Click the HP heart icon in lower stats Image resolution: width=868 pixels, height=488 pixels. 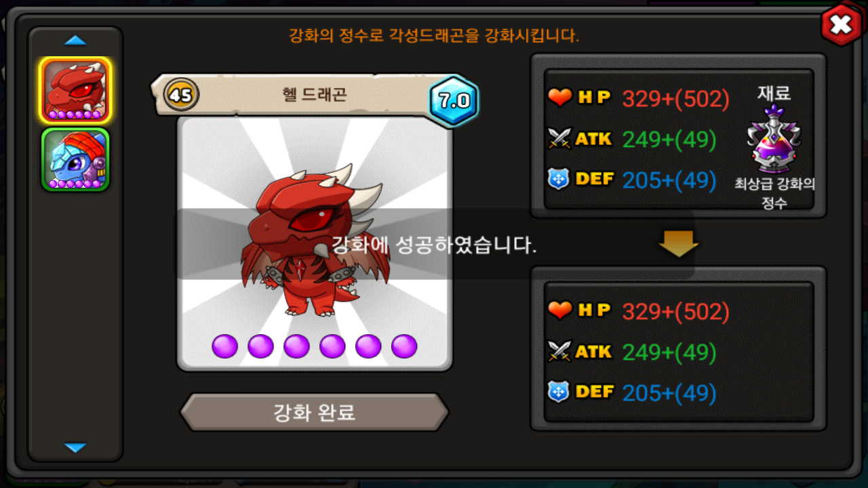[x=560, y=310]
